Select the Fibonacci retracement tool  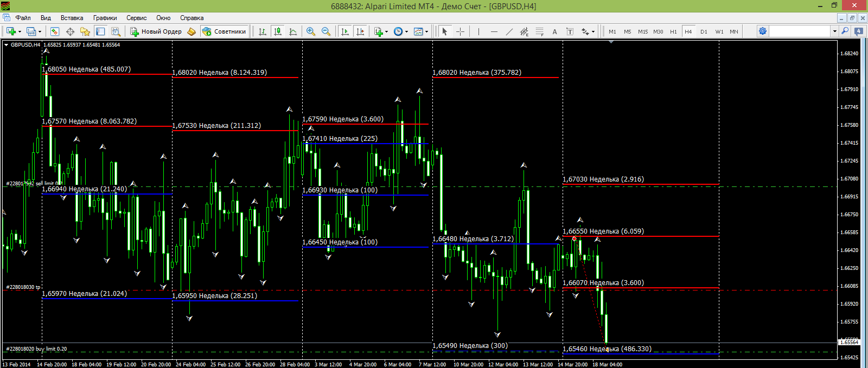pyautogui.click(x=539, y=31)
